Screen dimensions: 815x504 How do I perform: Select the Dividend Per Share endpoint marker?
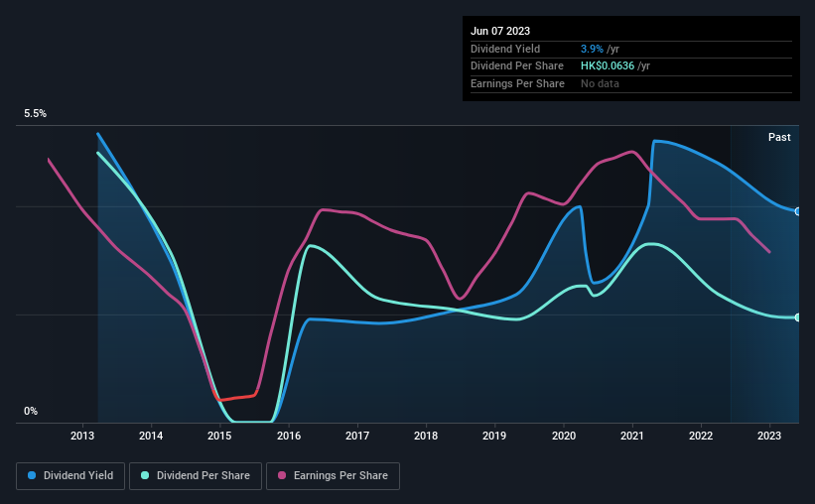coord(798,317)
